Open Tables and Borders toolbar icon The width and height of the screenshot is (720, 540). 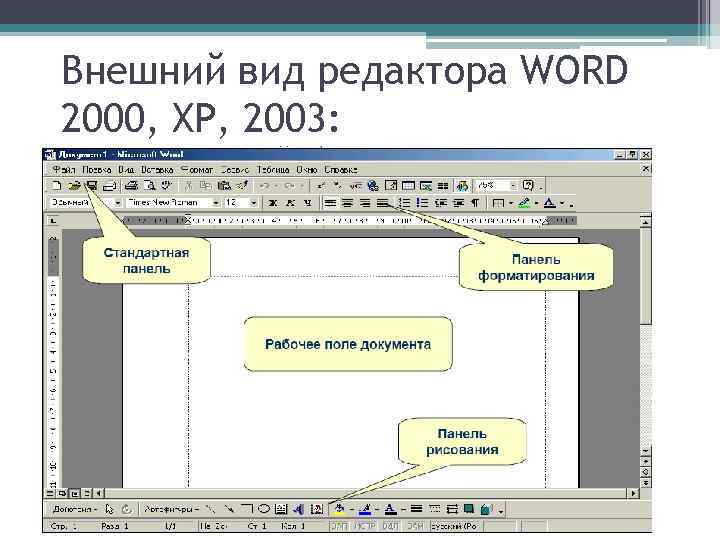click(x=390, y=186)
